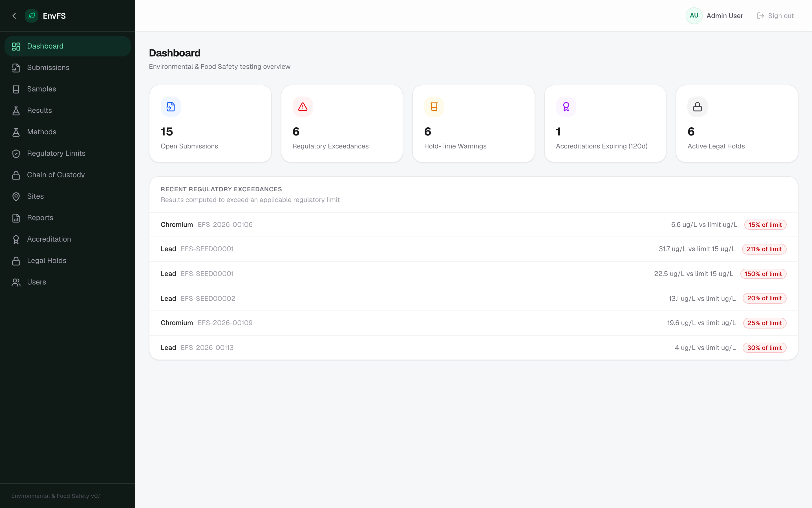
Task: Click the Sites map pin icon
Action: (16, 196)
